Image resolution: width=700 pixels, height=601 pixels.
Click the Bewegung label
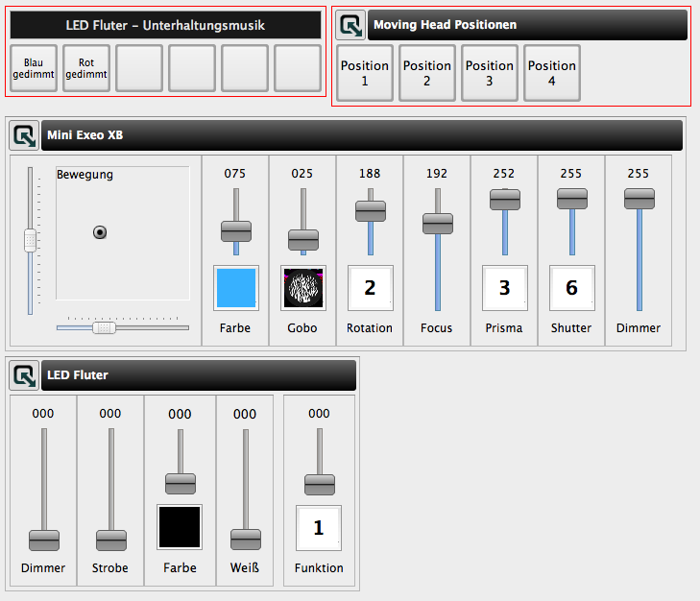pos(84,175)
